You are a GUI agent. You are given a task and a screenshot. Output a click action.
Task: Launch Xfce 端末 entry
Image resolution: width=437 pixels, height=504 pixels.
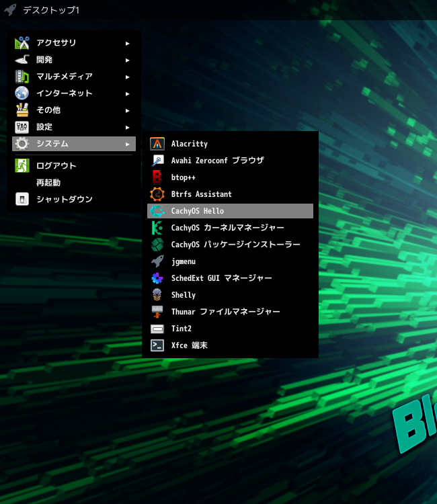230,345
